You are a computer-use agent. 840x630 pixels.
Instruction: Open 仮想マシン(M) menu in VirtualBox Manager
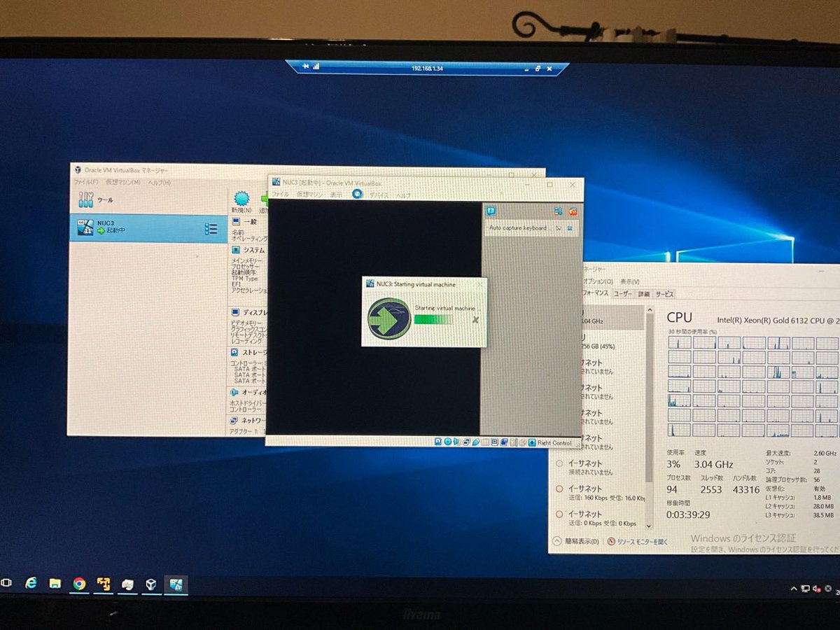click(123, 182)
